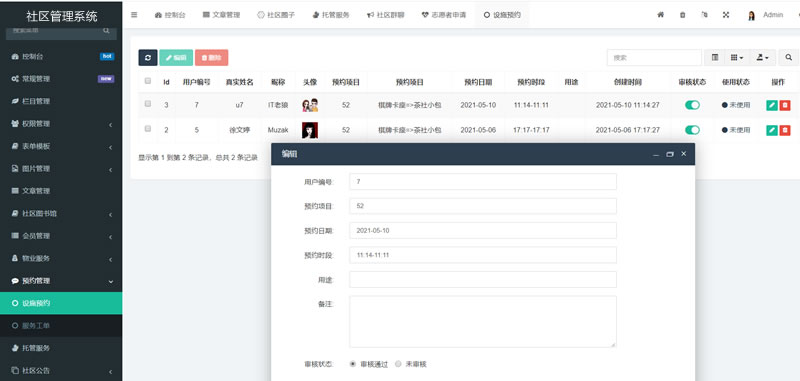Toggle the select-all checkbox in table header
The height and width of the screenshot is (381, 800).
[148, 81]
